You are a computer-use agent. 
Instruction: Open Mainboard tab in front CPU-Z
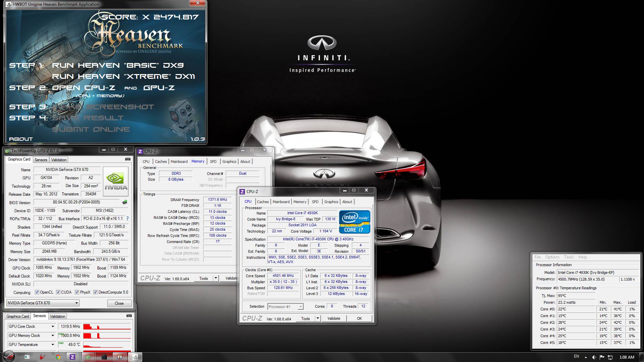[281, 202]
